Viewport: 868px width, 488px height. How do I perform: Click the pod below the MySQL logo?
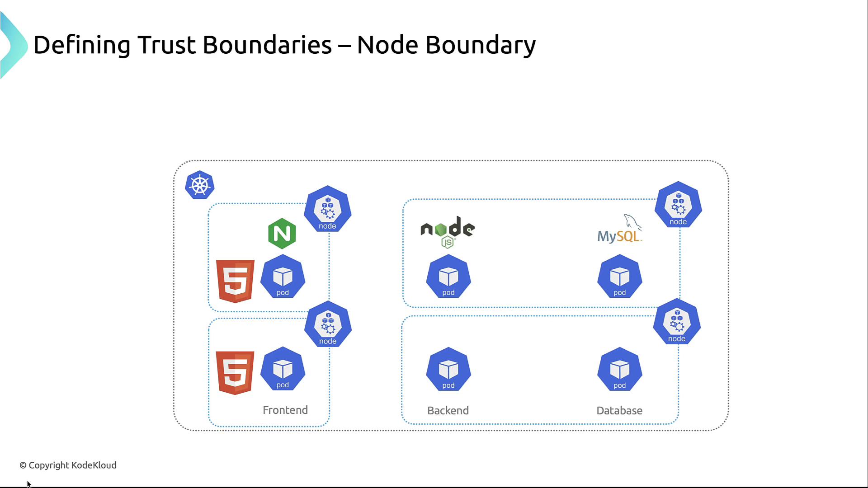point(620,277)
